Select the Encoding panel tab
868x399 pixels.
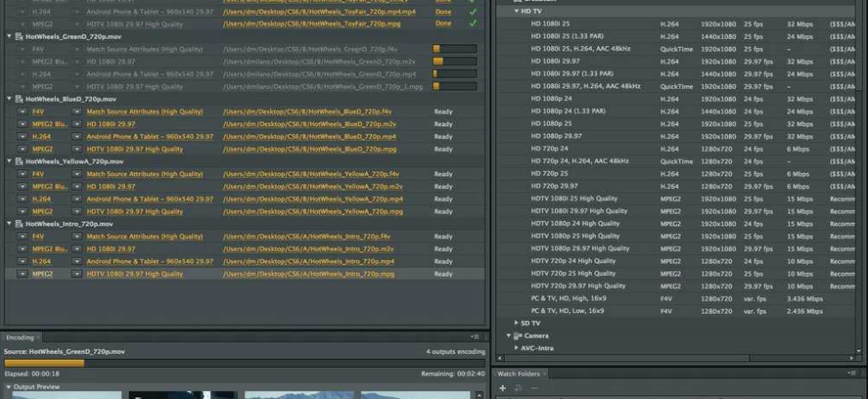19,338
